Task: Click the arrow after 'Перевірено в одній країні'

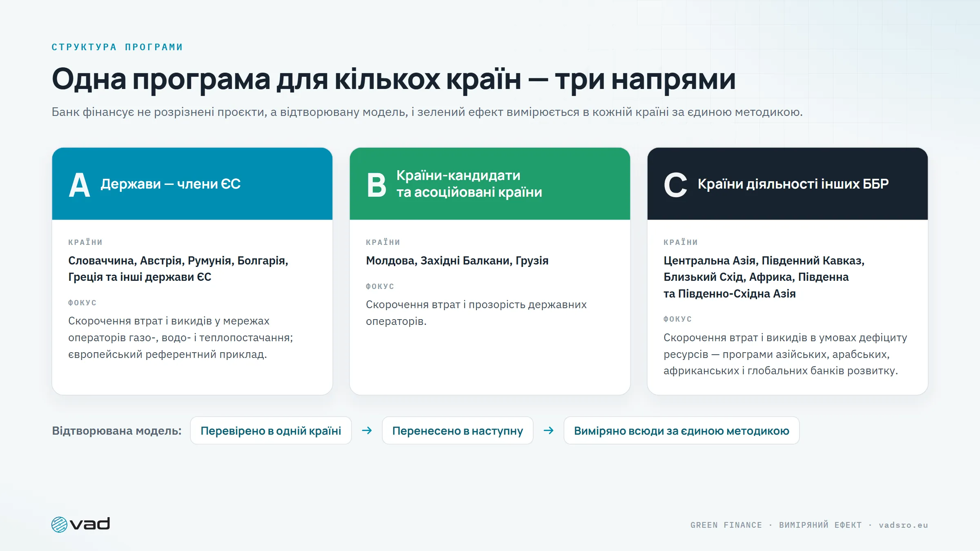Action: [x=367, y=431]
